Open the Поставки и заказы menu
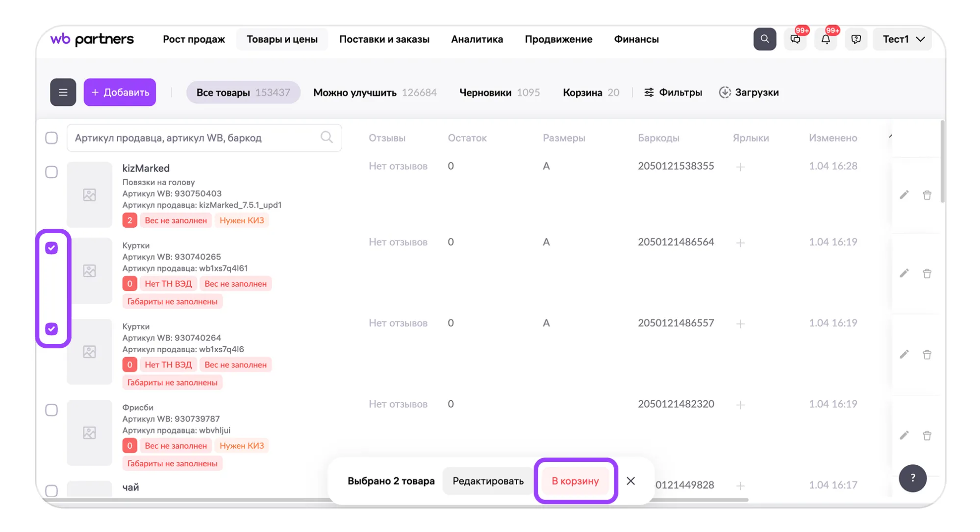This screenshot has width=980, height=532. 384,39
